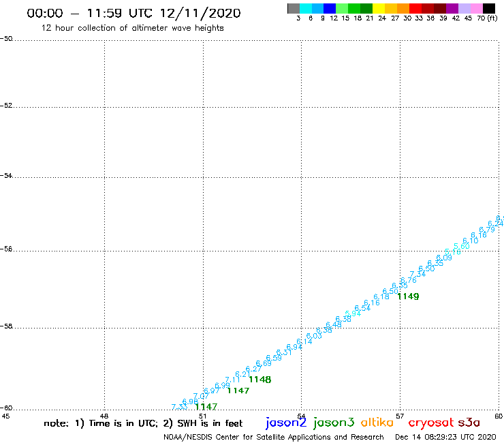This screenshot has height=443, width=504.
Task: Click the wave height value "6.59"
Action: point(274,358)
